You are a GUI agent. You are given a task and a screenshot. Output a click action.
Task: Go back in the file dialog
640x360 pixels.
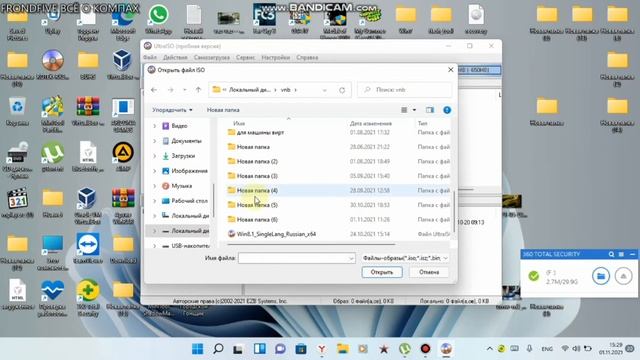pyautogui.click(x=154, y=90)
